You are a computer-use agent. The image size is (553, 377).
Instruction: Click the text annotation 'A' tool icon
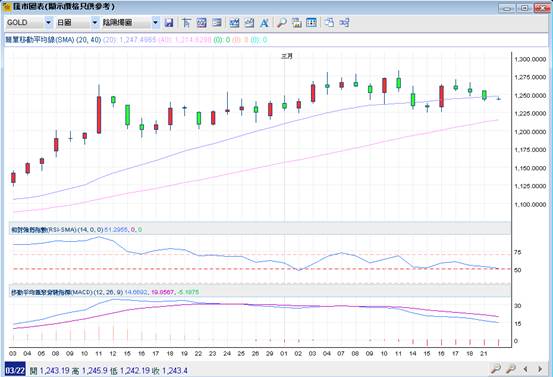click(264, 23)
